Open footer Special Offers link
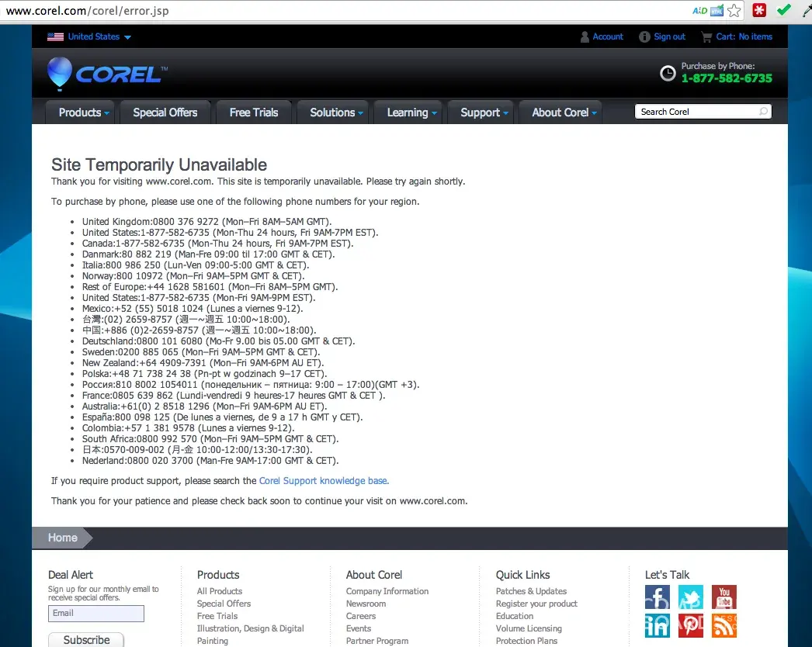Image resolution: width=812 pixels, height=647 pixels. pyautogui.click(x=224, y=604)
